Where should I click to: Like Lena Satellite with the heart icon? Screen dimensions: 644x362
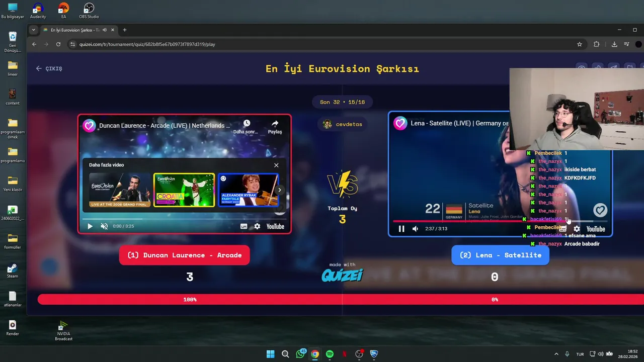click(x=600, y=210)
